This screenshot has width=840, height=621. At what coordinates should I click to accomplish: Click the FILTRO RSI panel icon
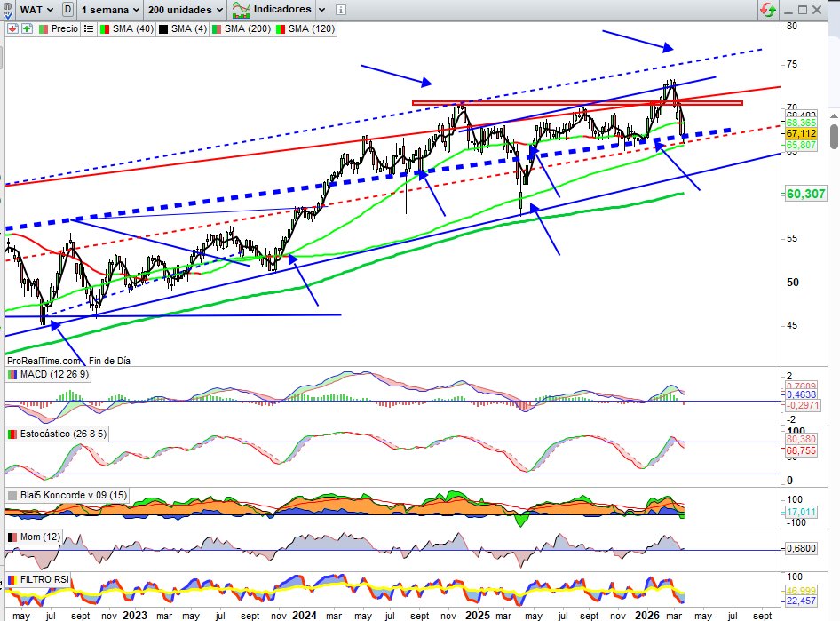pos(12,580)
